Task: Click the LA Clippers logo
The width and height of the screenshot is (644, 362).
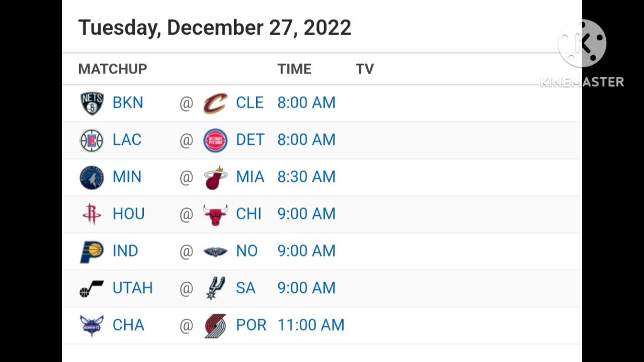Action: point(92,140)
